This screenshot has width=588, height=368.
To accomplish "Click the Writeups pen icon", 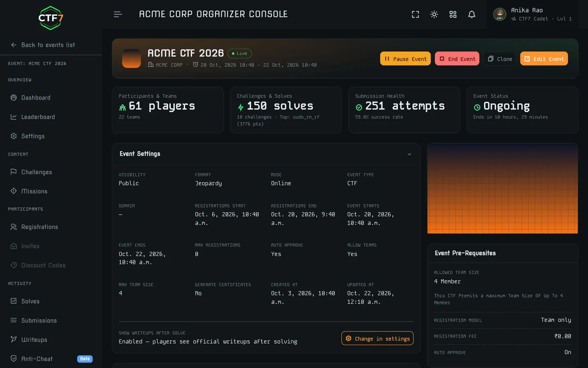I will point(13,339).
